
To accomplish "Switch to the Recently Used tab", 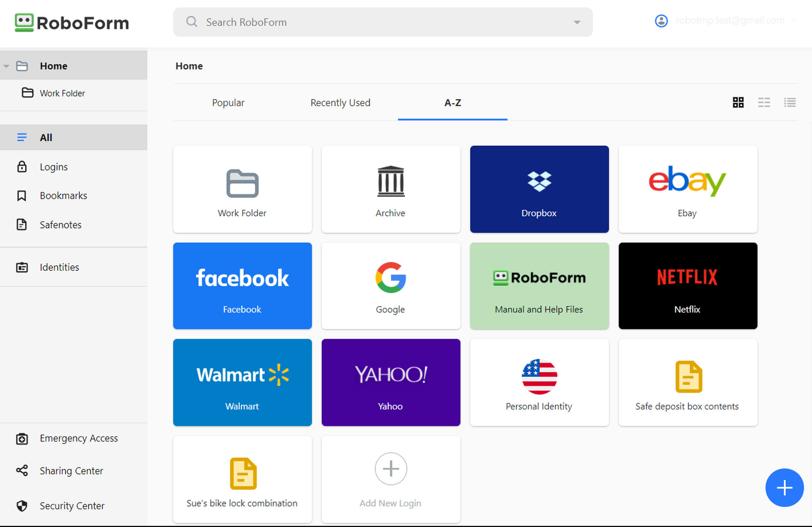I will pos(341,103).
